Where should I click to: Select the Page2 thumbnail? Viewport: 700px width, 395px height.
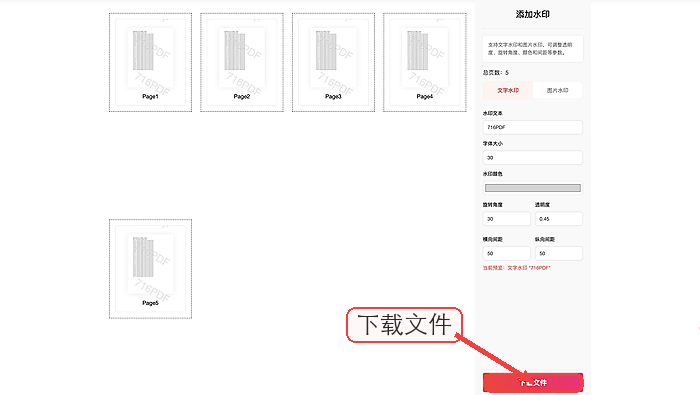[x=242, y=62]
